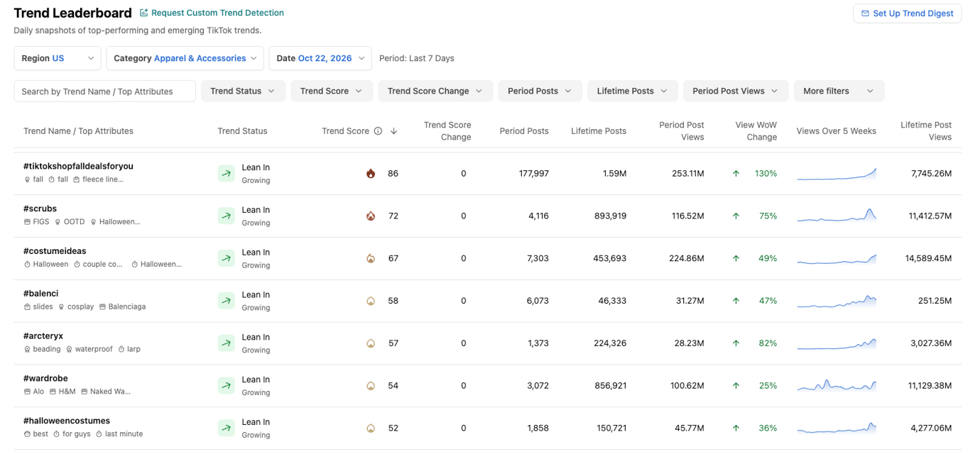Open the #costumeideas trend
980x454 pixels.
click(x=55, y=251)
